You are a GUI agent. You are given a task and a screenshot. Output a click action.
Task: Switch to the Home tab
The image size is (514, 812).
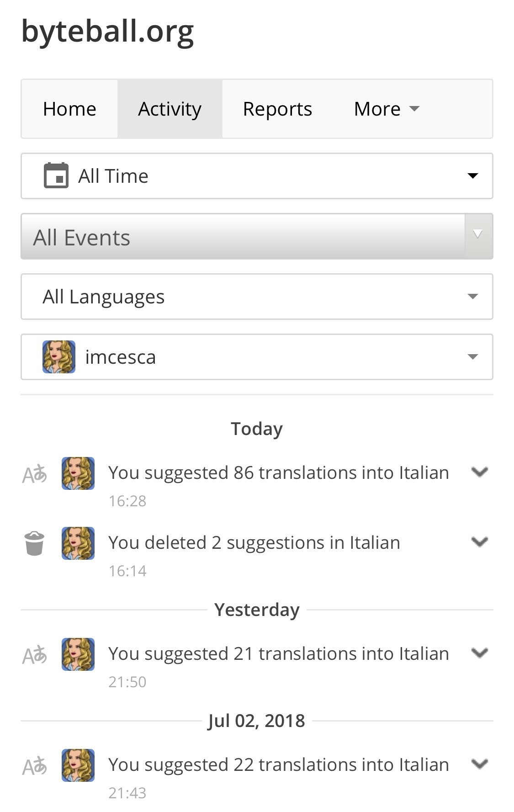coord(70,109)
